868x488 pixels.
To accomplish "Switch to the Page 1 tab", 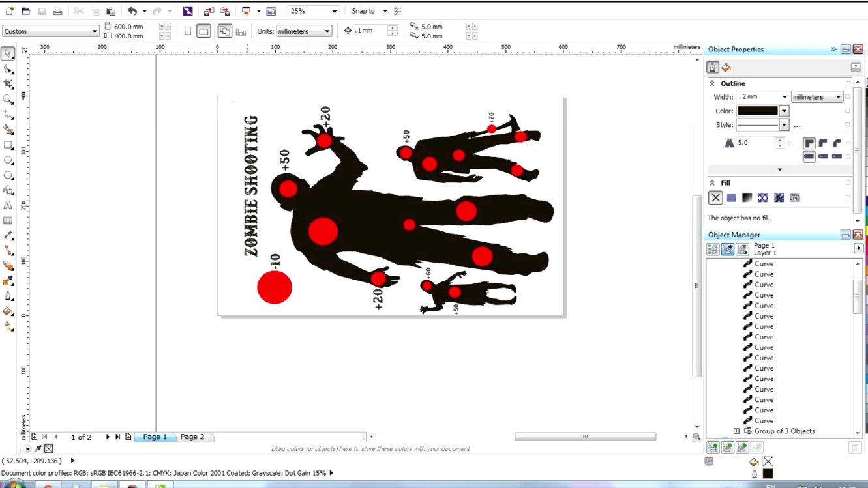I will click(155, 437).
